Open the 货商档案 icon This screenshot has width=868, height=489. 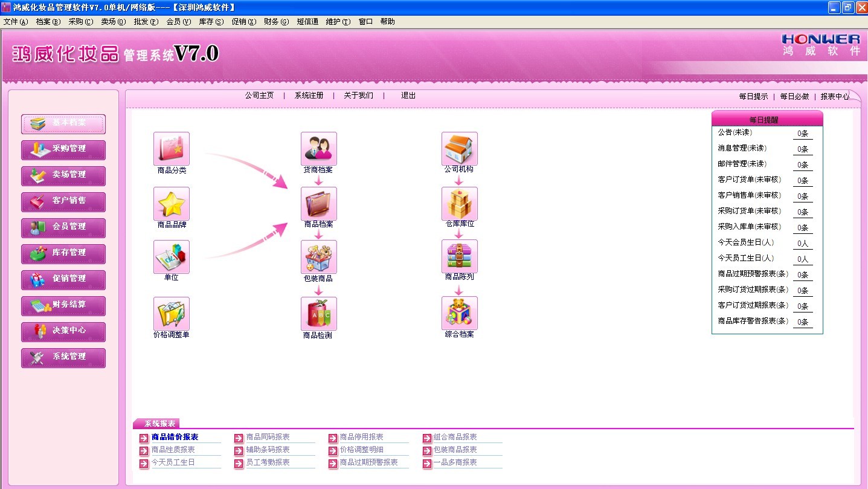tap(318, 149)
